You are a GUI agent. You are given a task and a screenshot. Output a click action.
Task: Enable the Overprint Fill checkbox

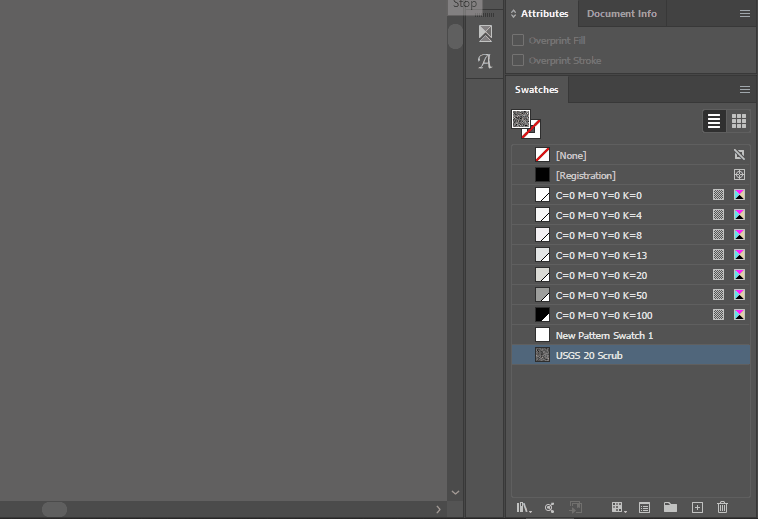click(518, 40)
